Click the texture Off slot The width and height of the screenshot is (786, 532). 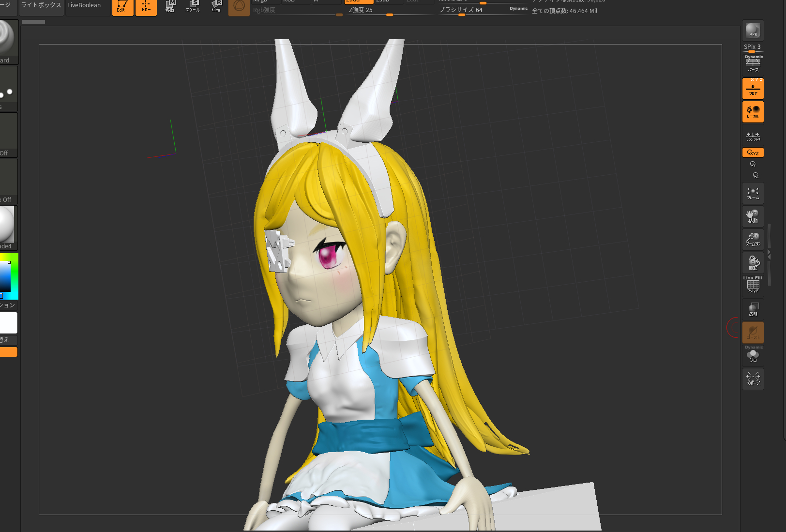click(x=8, y=182)
